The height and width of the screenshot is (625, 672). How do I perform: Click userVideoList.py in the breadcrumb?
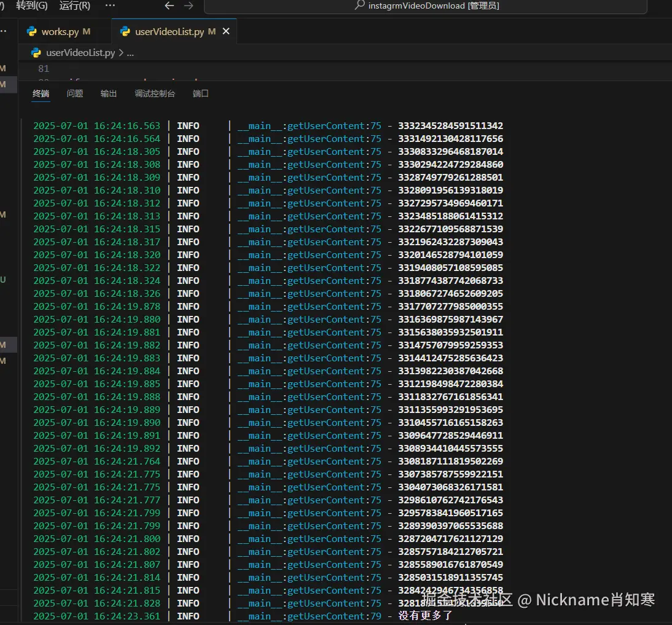(80, 53)
